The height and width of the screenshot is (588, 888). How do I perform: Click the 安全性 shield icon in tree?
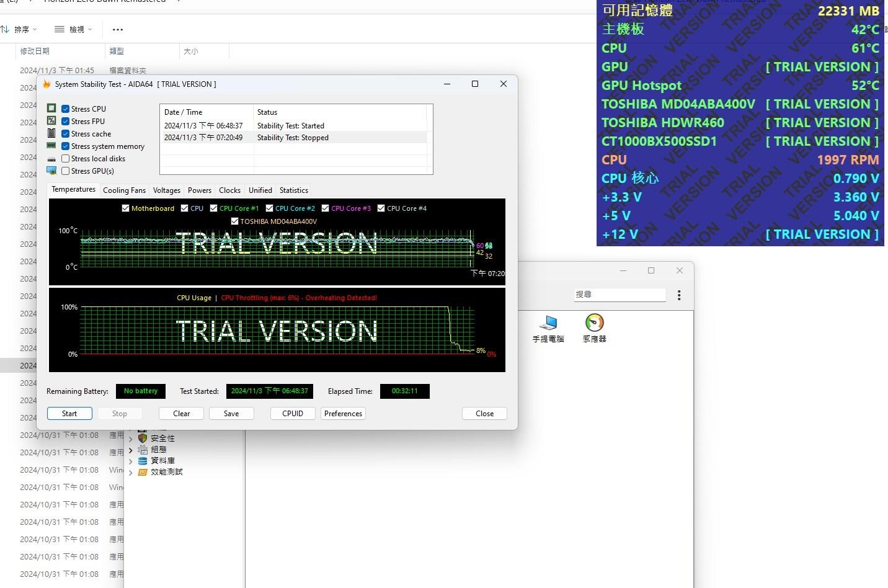[143, 438]
